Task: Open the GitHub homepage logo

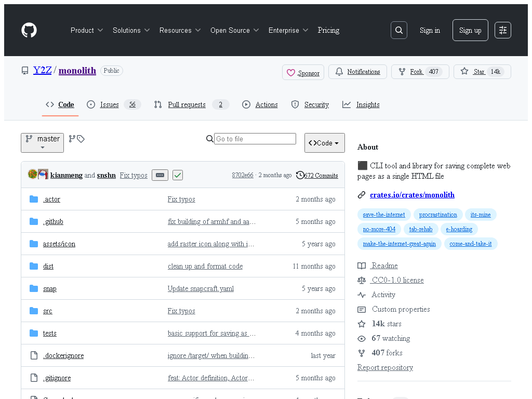Action: [x=29, y=30]
